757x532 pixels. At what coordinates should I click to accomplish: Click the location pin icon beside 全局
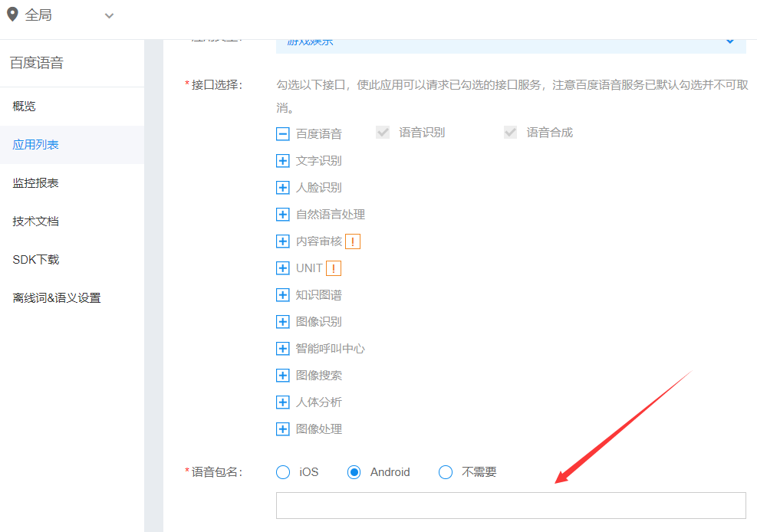(x=12, y=15)
